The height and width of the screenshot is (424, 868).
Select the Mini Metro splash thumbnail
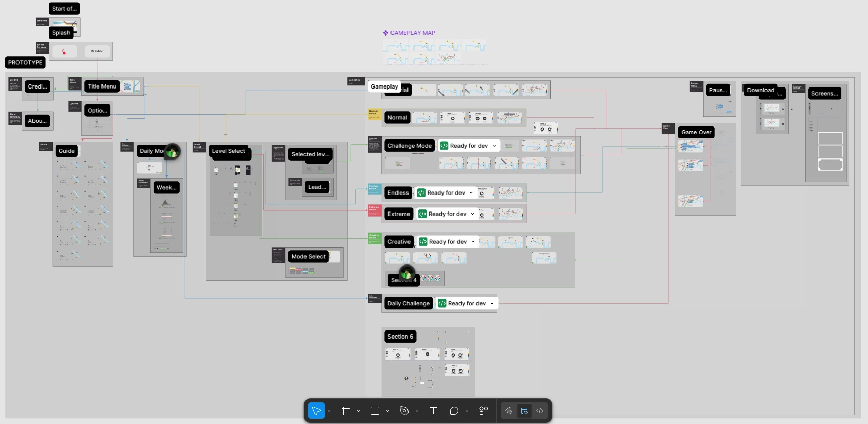[97, 51]
